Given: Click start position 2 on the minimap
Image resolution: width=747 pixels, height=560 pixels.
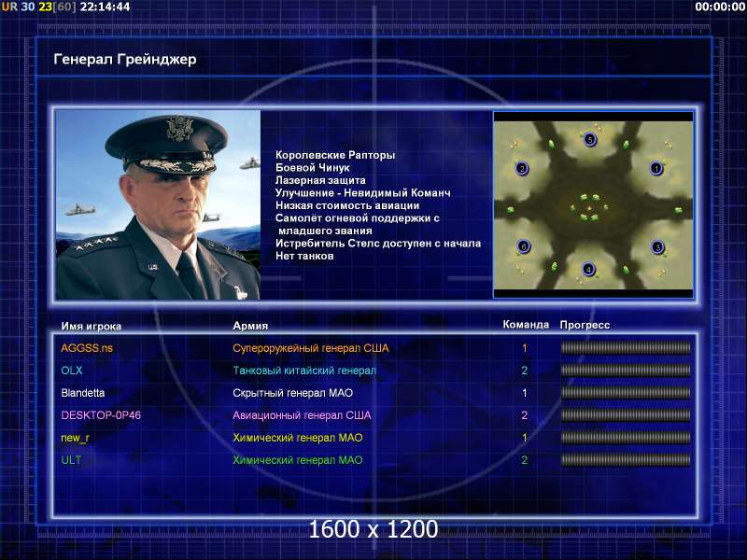Looking at the screenshot, I should (522, 168).
